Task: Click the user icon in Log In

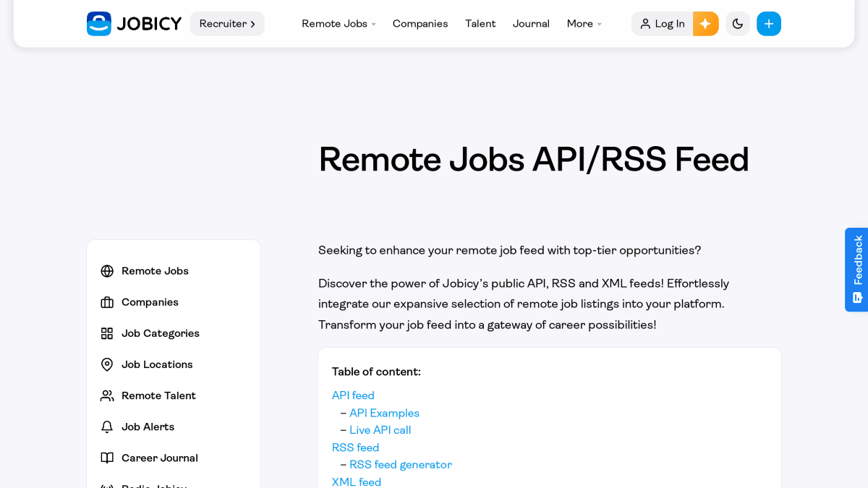Action: point(645,24)
